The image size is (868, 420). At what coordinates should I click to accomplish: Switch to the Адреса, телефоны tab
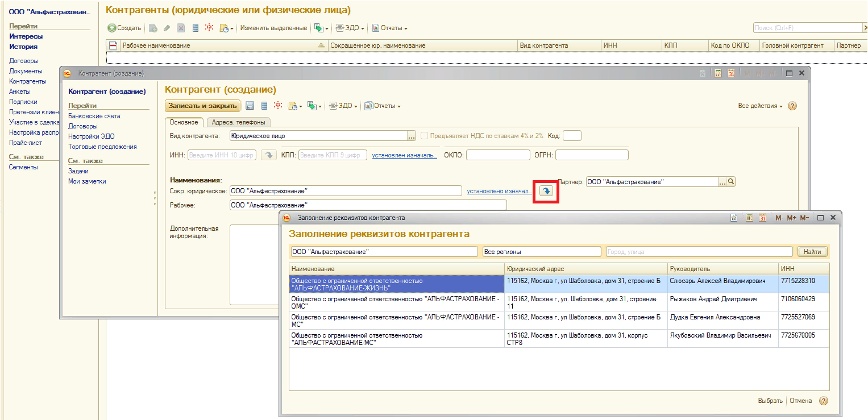(x=238, y=122)
